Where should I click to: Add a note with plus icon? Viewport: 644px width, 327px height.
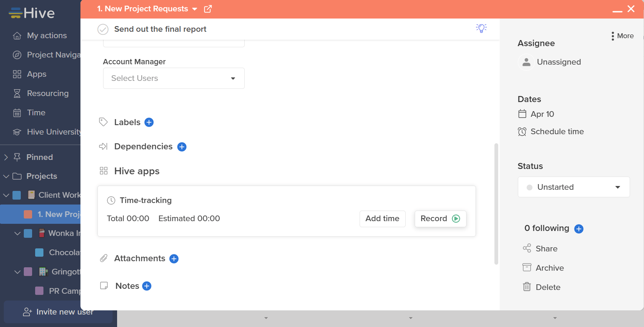pos(147,286)
